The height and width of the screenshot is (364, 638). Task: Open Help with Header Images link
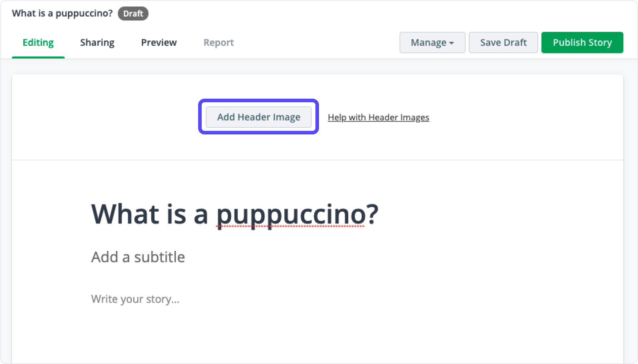(378, 117)
